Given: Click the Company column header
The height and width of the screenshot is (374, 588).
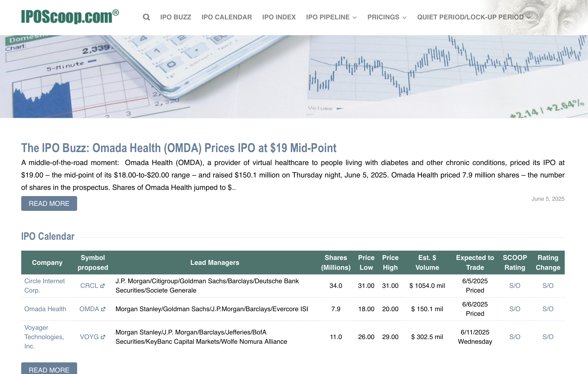Looking at the screenshot, I should [47, 263].
